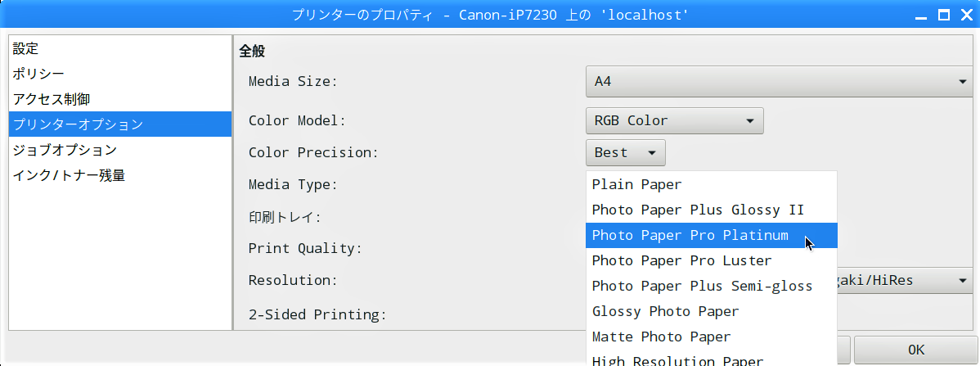Open the Resolution dropdown ending in HiRes
980x366 pixels.
tap(905, 281)
